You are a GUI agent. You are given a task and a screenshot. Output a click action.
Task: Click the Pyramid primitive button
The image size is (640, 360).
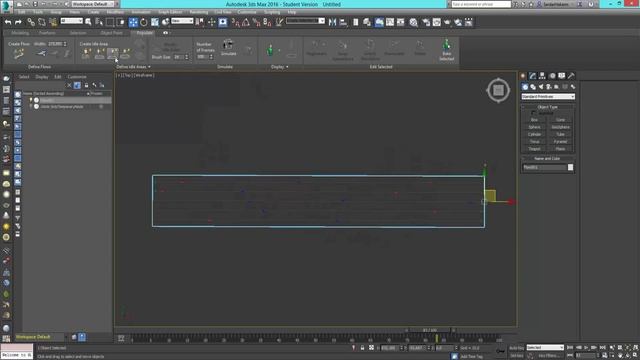(560, 142)
